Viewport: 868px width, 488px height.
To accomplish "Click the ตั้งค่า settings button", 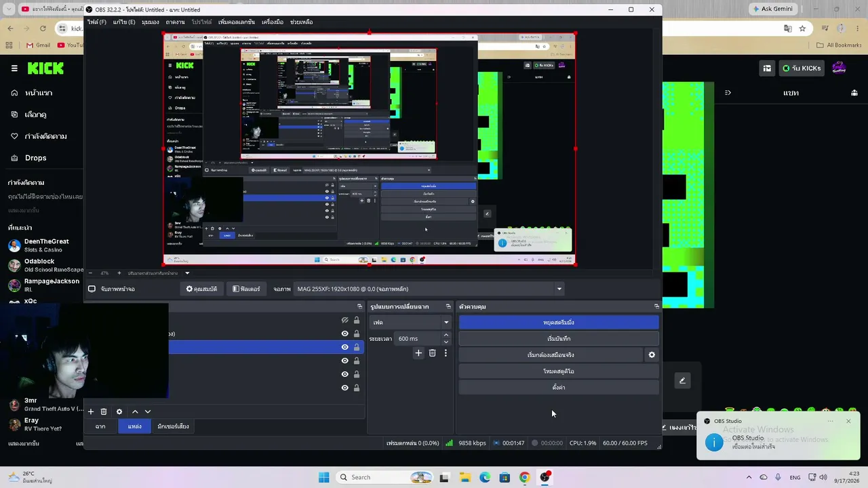I will [559, 387].
